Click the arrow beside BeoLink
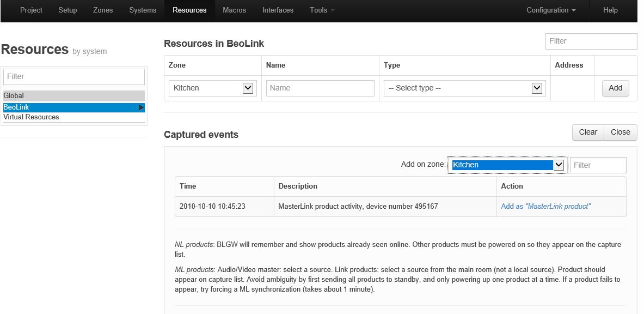644x314 pixels. tap(141, 107)
